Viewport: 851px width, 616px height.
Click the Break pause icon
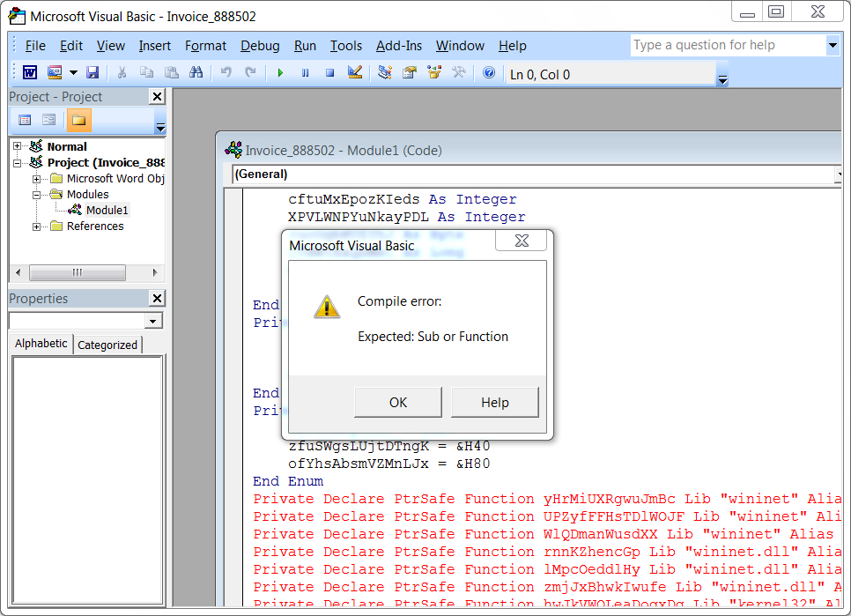(305, 72)
